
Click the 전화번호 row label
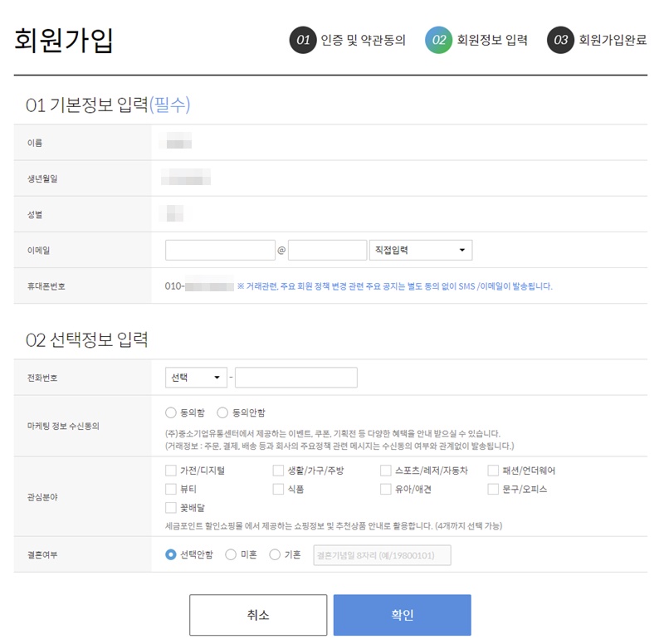click(x=42, y=378)
